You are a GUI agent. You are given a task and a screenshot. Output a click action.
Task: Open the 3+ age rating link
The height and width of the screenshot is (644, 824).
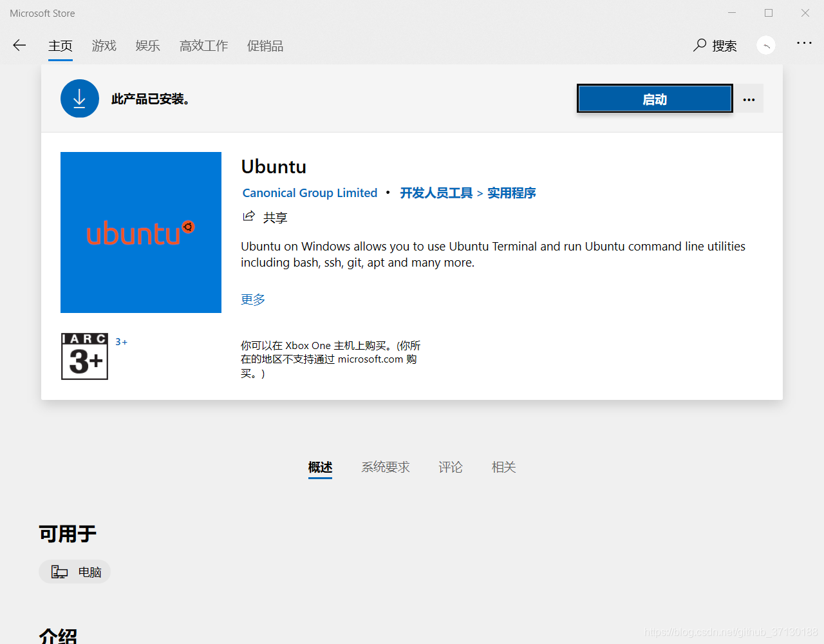121,342
